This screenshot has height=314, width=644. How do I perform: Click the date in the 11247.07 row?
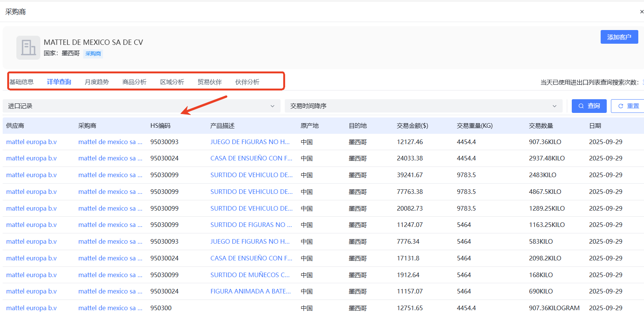(x=606, y=225)
